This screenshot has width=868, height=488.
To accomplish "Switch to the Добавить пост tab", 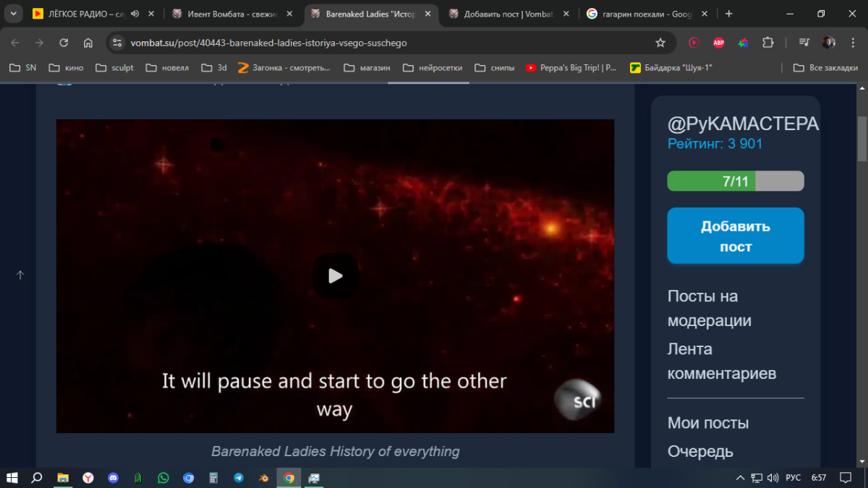I will (x=509, y=14).
